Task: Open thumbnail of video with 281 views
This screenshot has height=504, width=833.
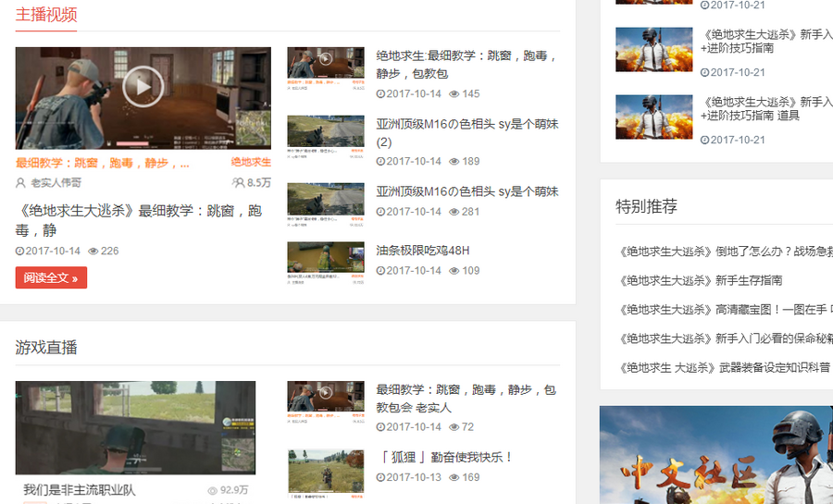Action: 326,204
